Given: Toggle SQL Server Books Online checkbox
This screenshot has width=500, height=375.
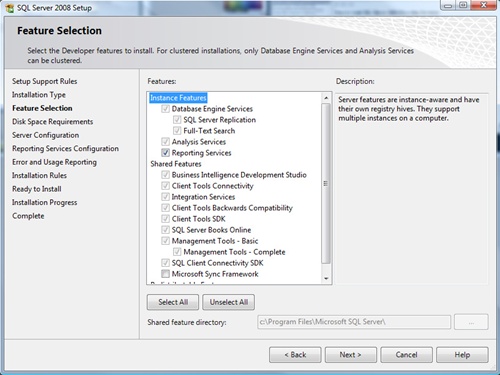Looking at the screenshot, I should tap(165, 230).
